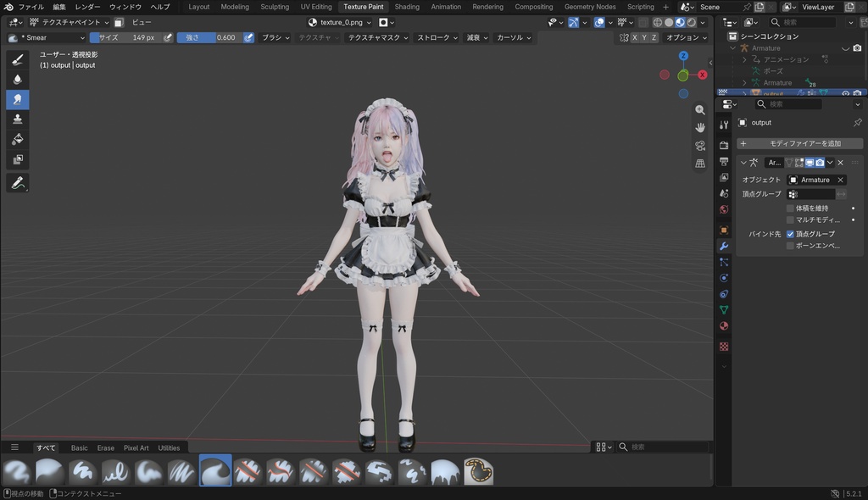Open the 減衰 falloff dropdown
Screen dimensions: 868x500
(476, 37)
